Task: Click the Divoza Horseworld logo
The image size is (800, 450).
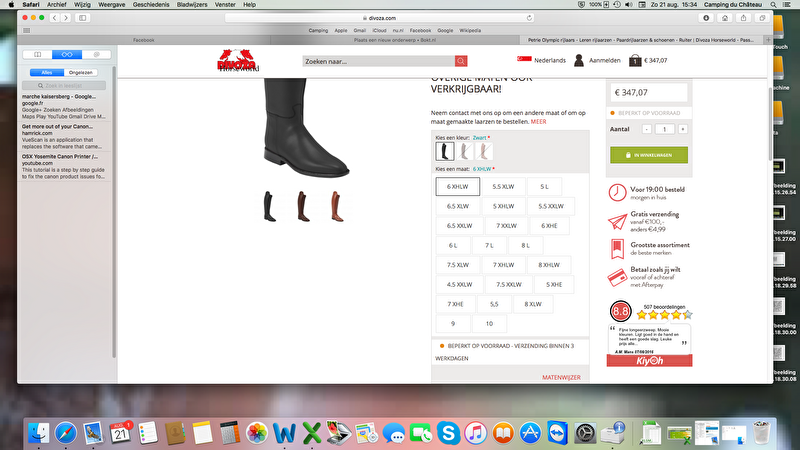Action: (238, 61)
